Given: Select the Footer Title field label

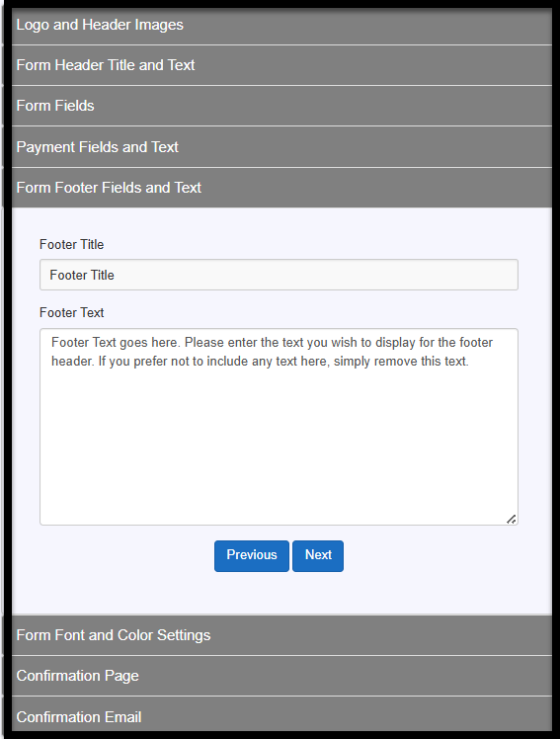Looking at the screenshot, I should [x=71, y=245].
